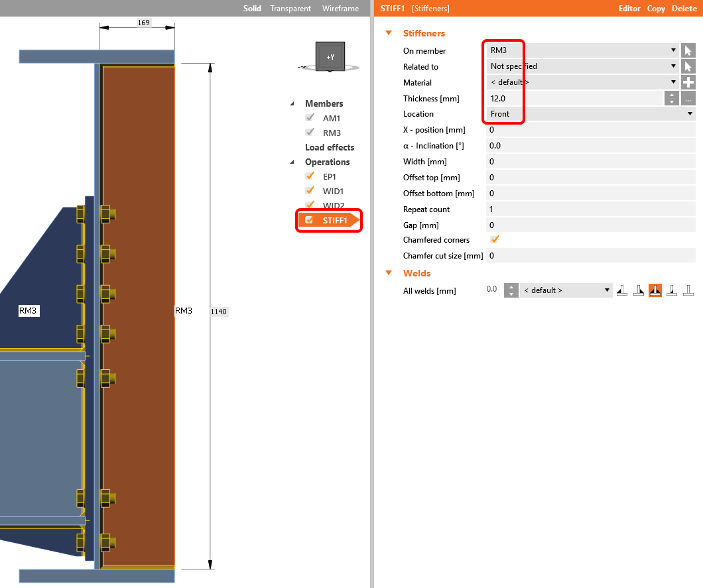Add new material with the plus icon

point(688,82)
